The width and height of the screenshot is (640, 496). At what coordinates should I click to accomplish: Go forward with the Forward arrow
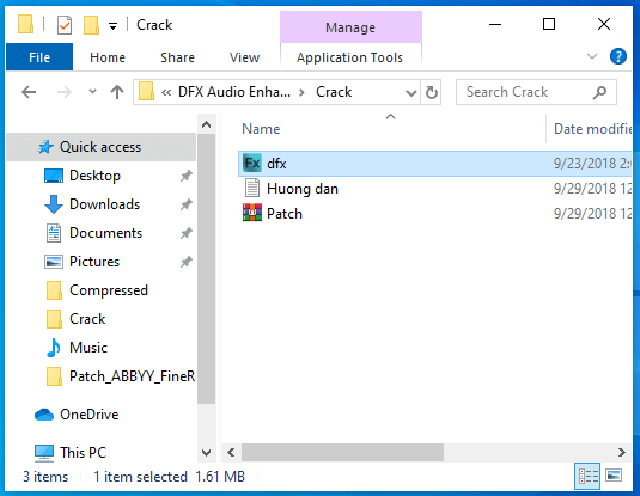click(64, 92)
